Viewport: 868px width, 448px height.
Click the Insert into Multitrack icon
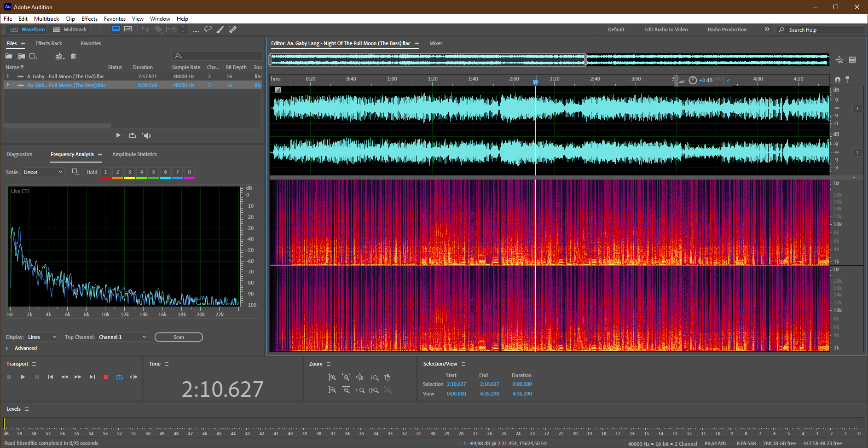tap(60, 56)
